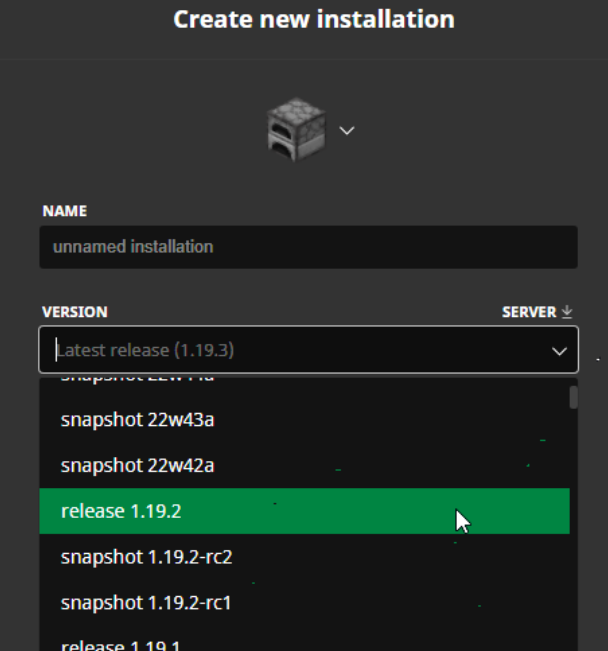Screen dimensions: 608x651
Task: Click the furnace block installation icon
Action: tap(296, 129)
